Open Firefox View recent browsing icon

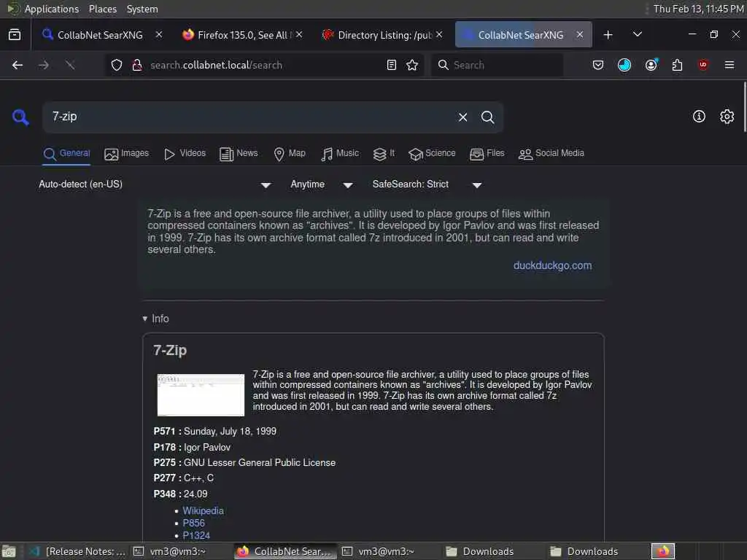tap(15, 35)
